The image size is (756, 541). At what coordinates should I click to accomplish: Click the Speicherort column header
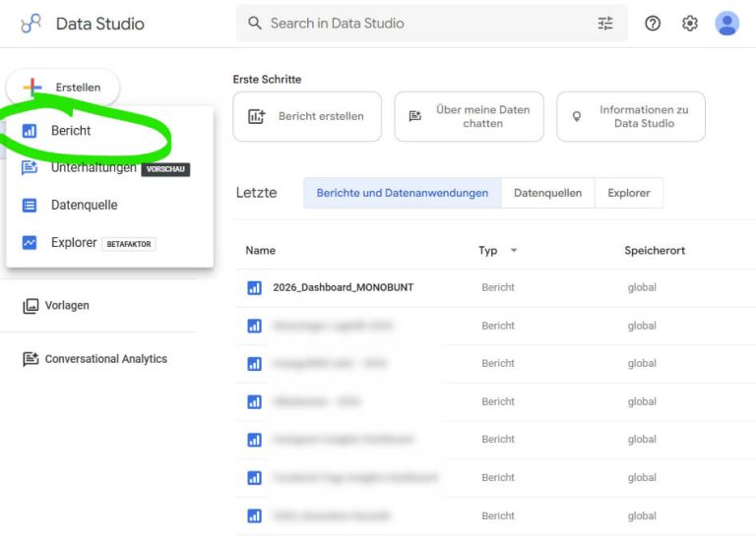click(x=655, y=251)
